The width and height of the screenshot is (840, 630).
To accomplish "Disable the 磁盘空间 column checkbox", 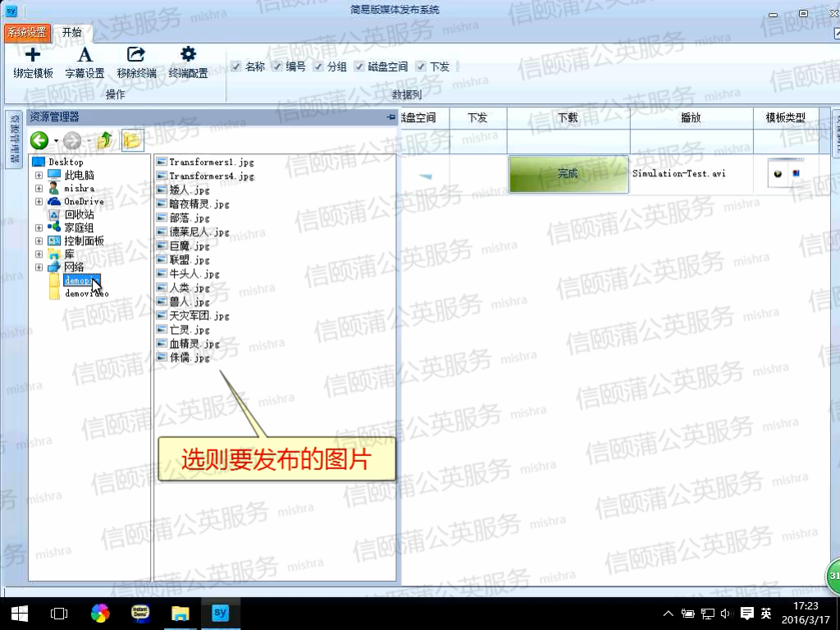I will (x=359, y=66).
